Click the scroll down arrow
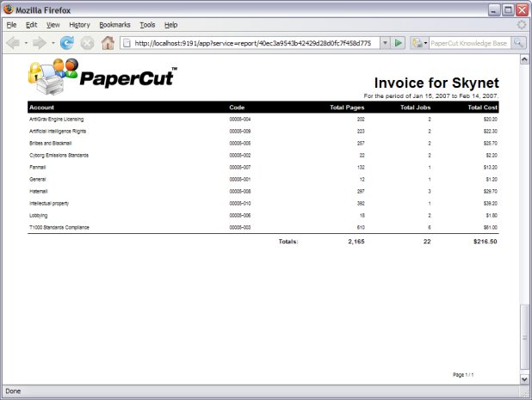The width and height of the screenshot is (532, 400). [x=524, y=379]
